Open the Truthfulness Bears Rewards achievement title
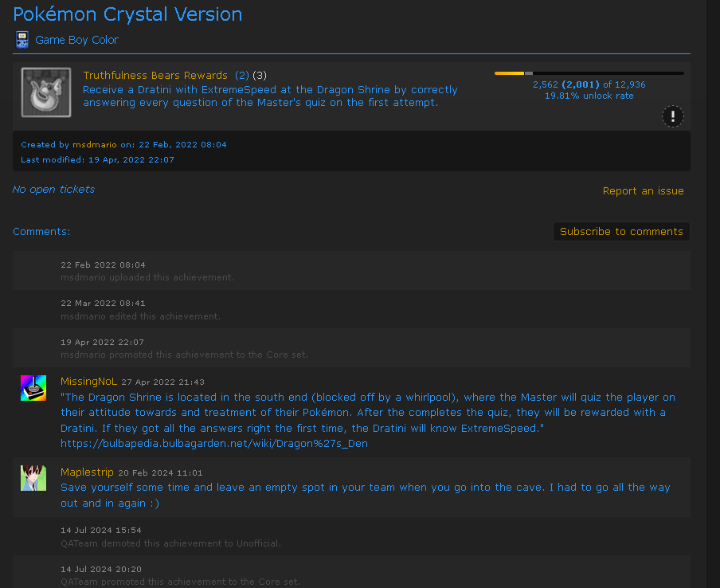 click(155, 76)
